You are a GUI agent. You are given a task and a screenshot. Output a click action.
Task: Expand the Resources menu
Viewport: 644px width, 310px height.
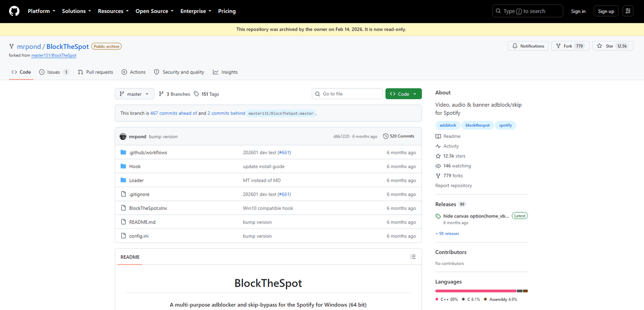click(113, 11)
